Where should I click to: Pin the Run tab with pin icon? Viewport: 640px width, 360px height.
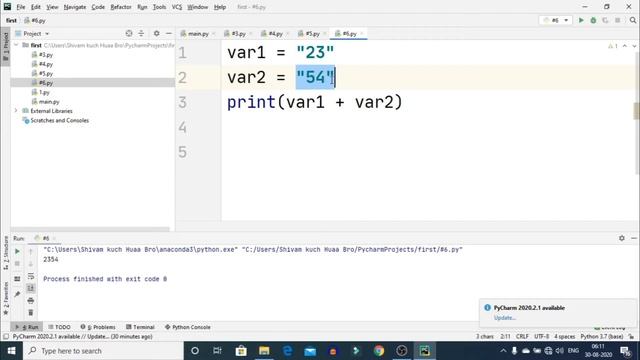click(x=17, y=294)
